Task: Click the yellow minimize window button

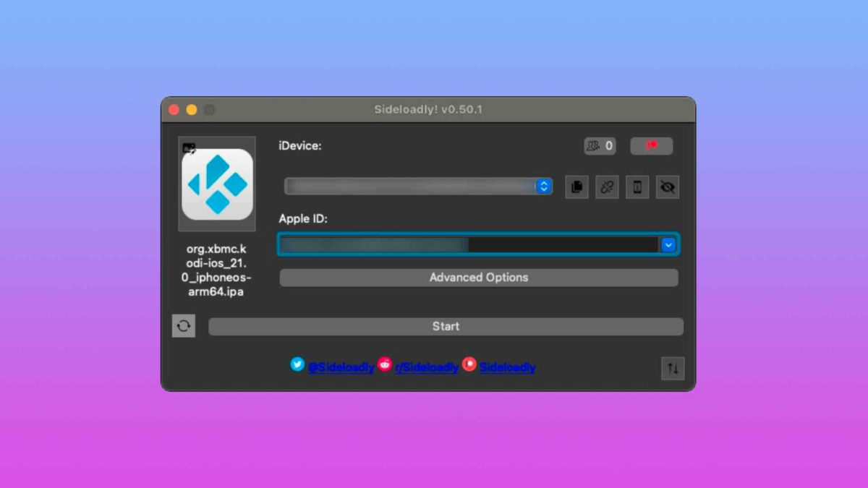Action: click(x=192, y=110)
